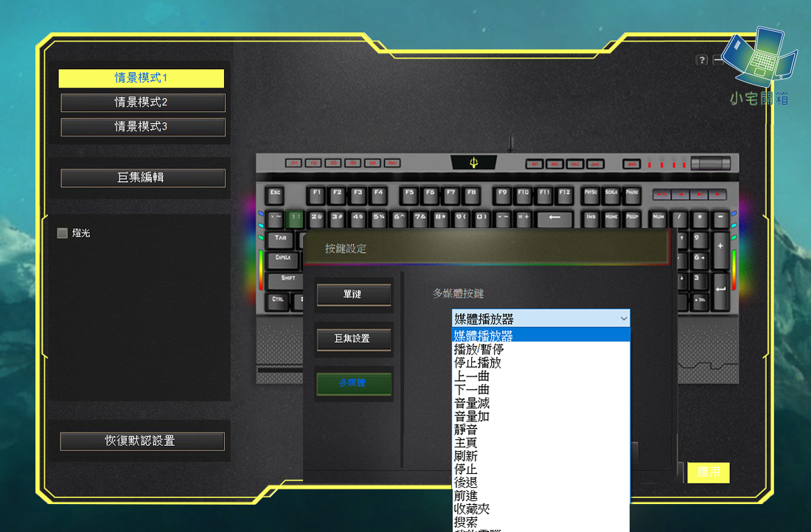Choose 收藏夾 from the list
This screenshot has width=811, height=532.
540,508
